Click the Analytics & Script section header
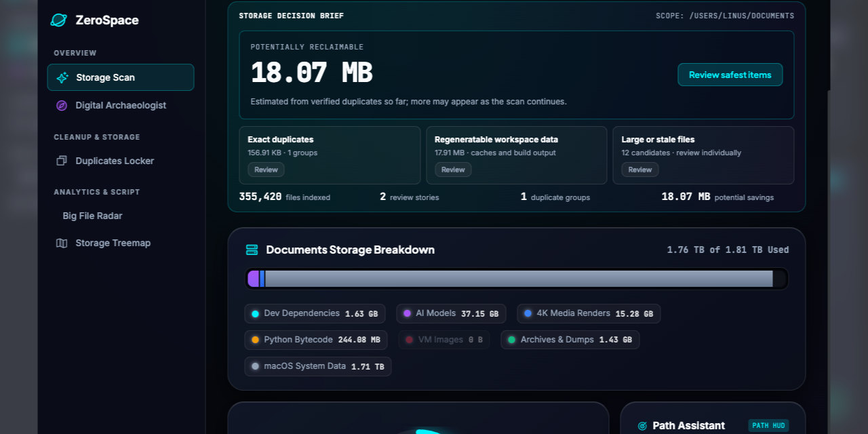Image resolution: width=868 pixels, height=434 pixels. coord(97,192)
